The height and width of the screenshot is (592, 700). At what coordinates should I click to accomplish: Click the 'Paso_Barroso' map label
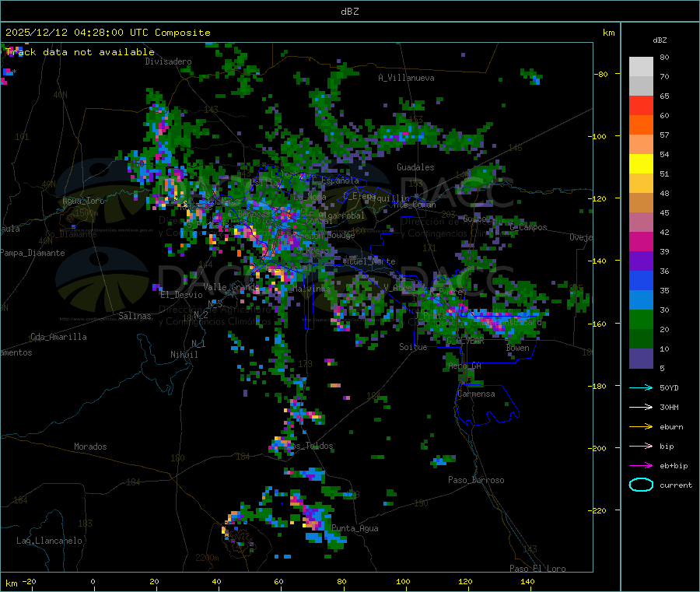click(476, 480)
